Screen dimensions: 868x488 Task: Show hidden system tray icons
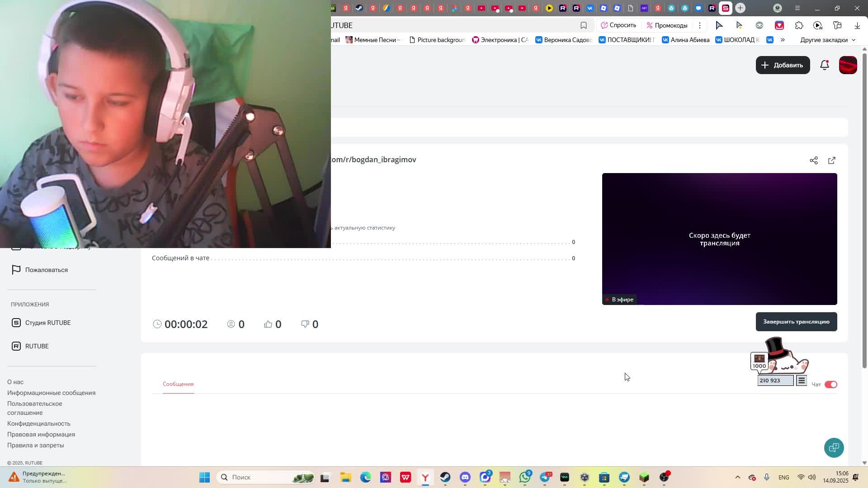(737, 477)
